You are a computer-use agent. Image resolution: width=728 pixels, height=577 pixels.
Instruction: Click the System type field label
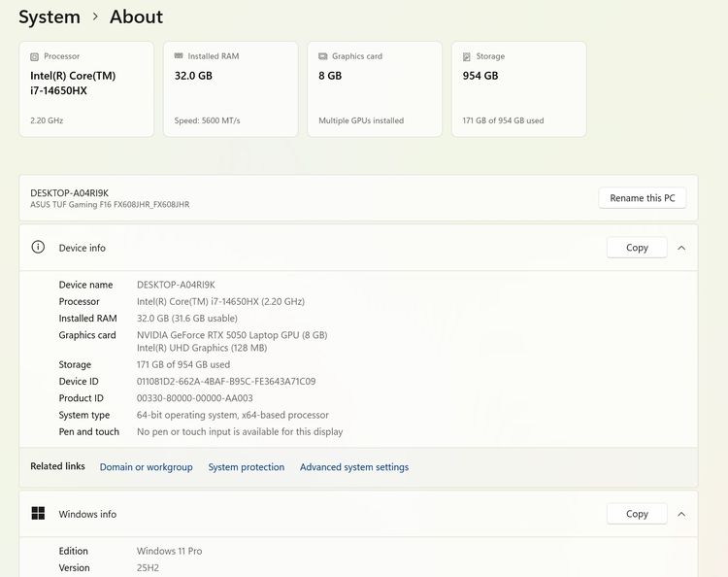pos(84,415)
